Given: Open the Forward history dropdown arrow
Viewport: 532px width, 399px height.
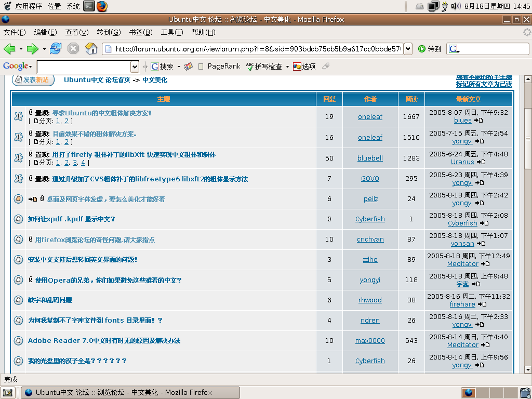Looking at the screenshot, I should pos(44,49).
